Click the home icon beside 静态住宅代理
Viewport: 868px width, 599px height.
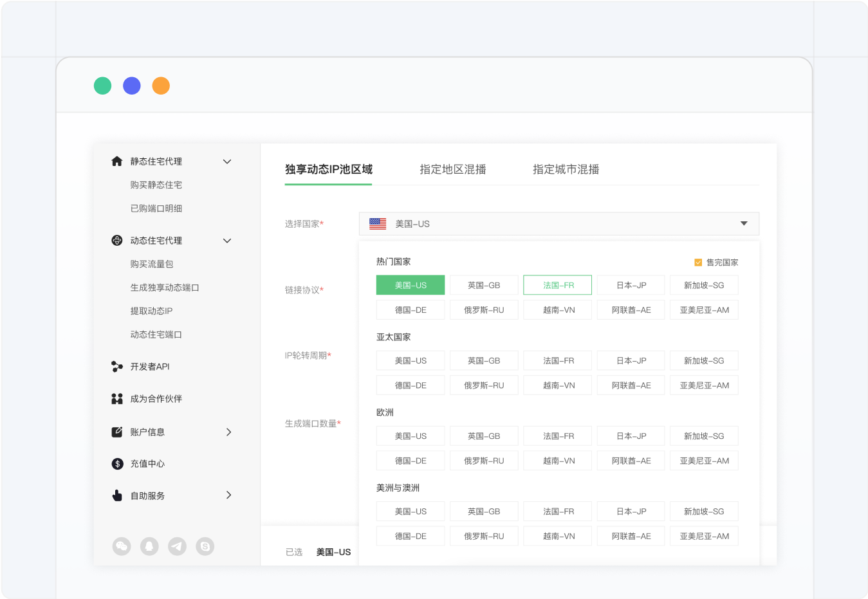pos(117,161)
